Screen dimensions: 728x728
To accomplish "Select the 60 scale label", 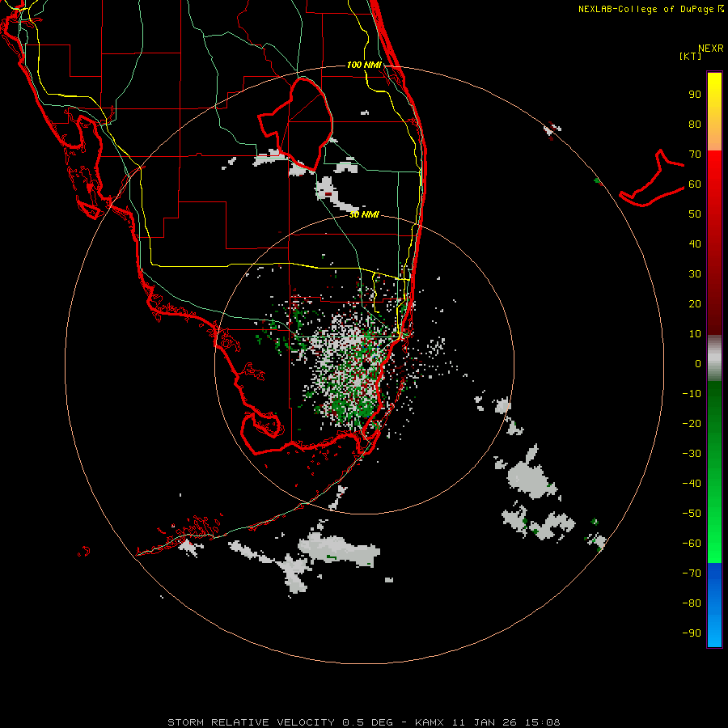I will point(695,184).
